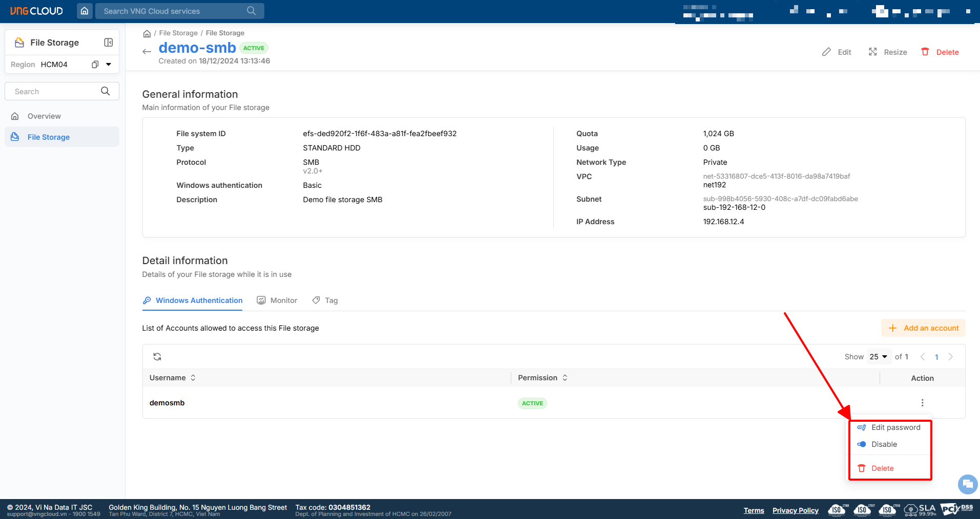The width and height of the screenshot is (980, 519).
Task: Switch to the Monitor tab
Action: [277, 300]
